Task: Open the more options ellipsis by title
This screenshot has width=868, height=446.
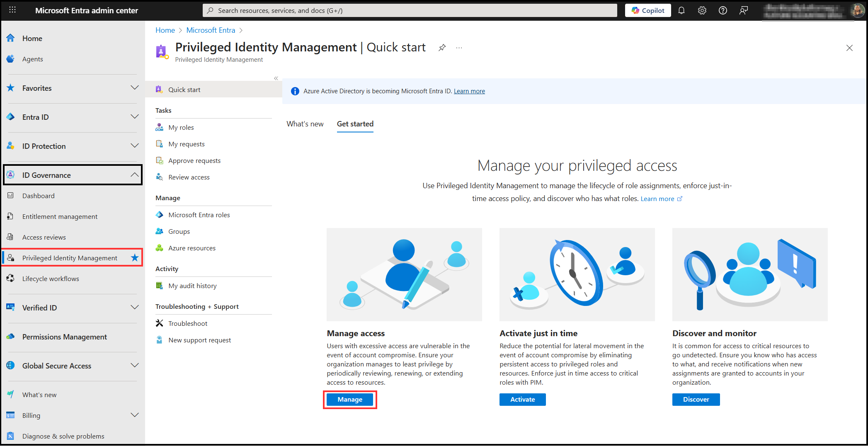Action: tap(459, 48)
